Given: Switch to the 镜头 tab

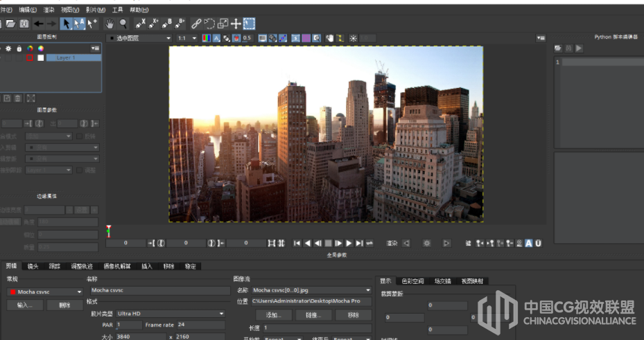Looking at the screenshot, I should (x=33, y=266).
